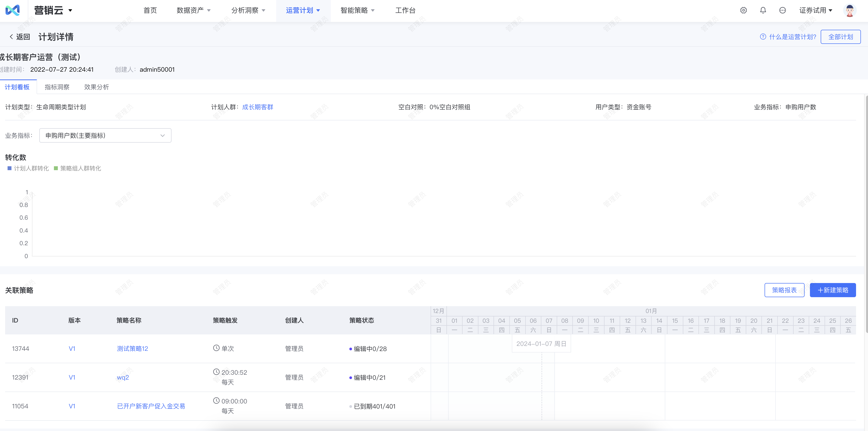The height and width of the screenshot is (431, 868).
Task: Click the 策略状态 column header
Action: click(362, 320)
